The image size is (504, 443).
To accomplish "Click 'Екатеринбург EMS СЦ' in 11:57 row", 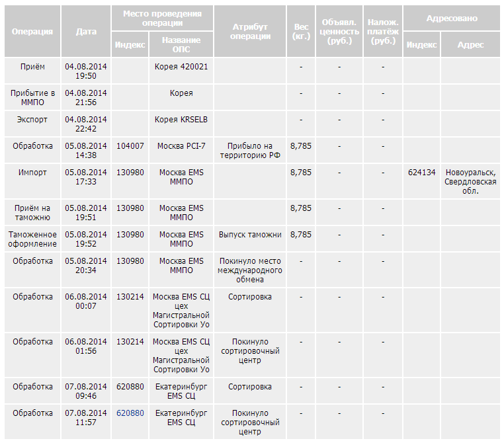I will pos(181,417).
